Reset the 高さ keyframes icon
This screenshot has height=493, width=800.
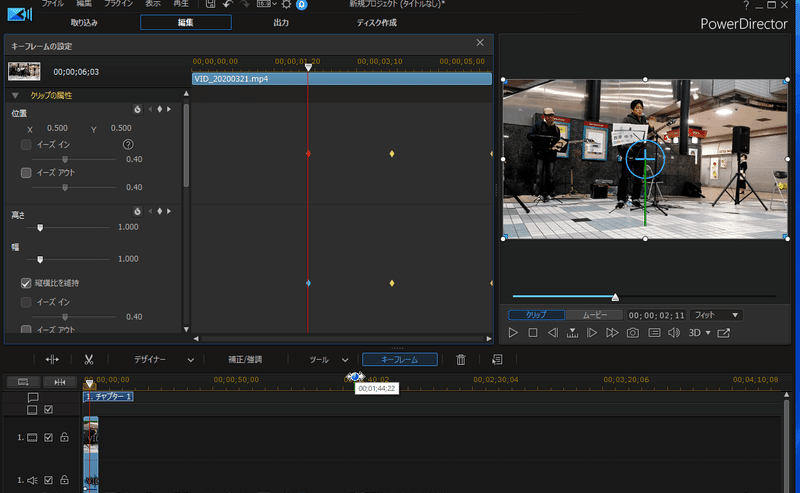(137, 211)
